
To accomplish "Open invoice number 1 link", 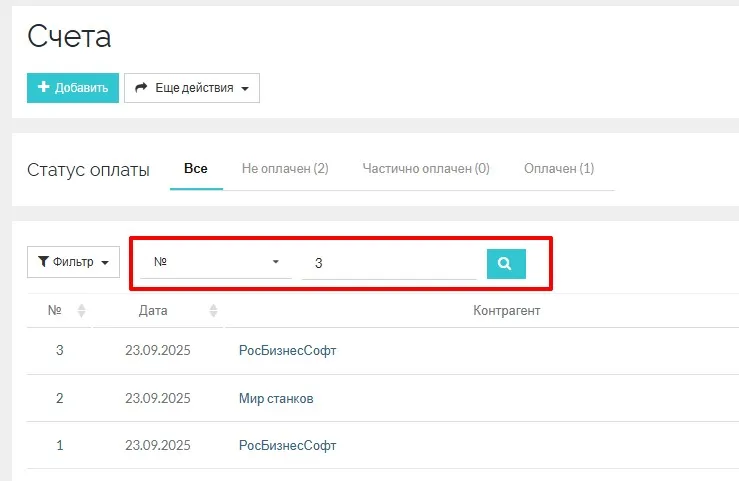I will click(x=60, y=445).
